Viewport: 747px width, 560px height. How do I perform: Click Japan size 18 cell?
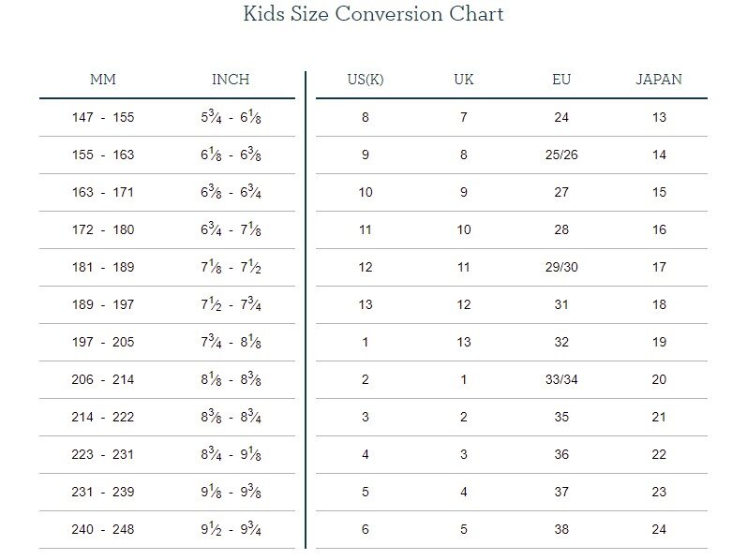659,305
